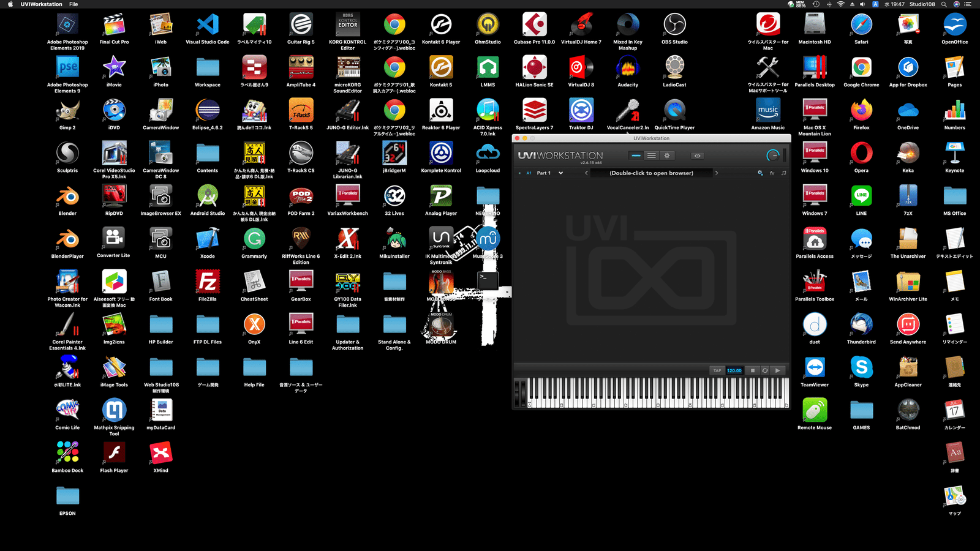Load next preset with right arrow
This screenshot has height=551, width=980.
click(717, 173)
